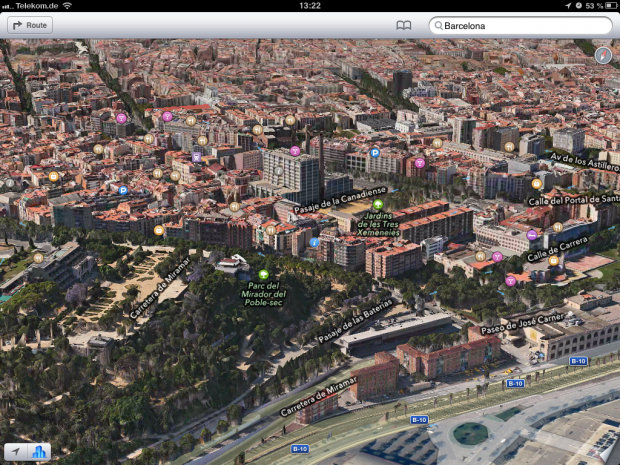Image resolution: width=620 pixels, height=465 pixels.
Task: Toggle the 3D buildings view button
Action: (x=39, y=451)
